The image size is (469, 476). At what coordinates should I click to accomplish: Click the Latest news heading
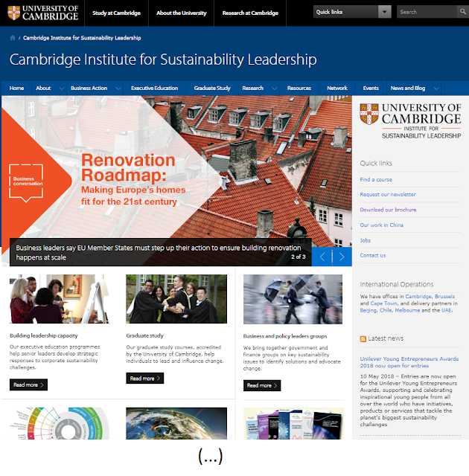point(386,338)
